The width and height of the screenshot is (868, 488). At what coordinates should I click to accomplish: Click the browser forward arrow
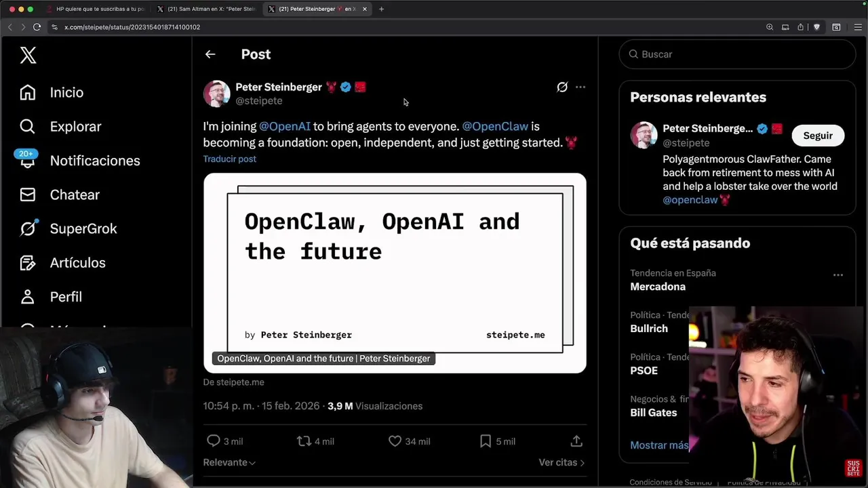[x=22, y=27]
